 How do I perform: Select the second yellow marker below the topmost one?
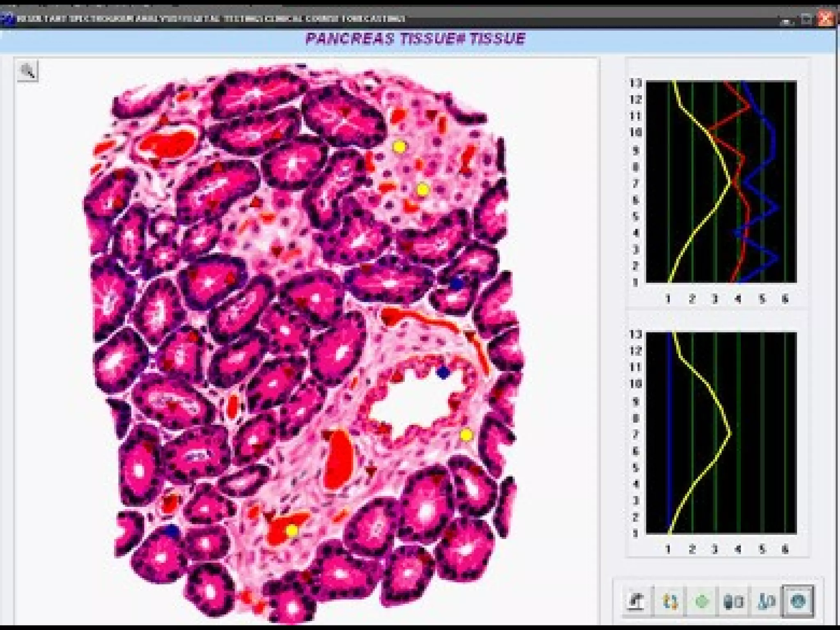pos(422,189)
